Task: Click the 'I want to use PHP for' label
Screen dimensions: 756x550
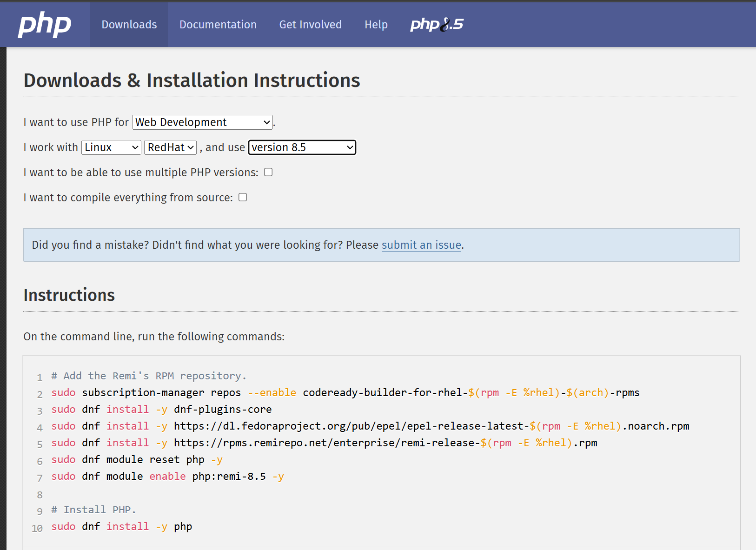Action: (76, 122)
